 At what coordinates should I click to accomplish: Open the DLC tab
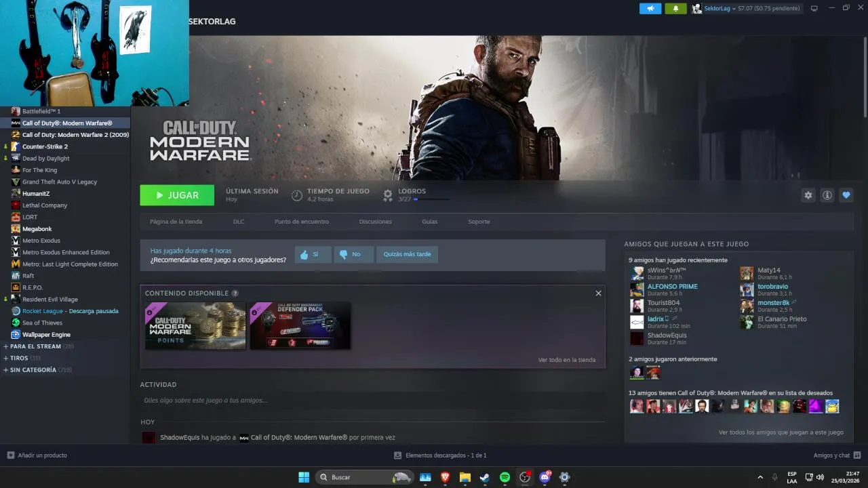[x=239, y=222]
